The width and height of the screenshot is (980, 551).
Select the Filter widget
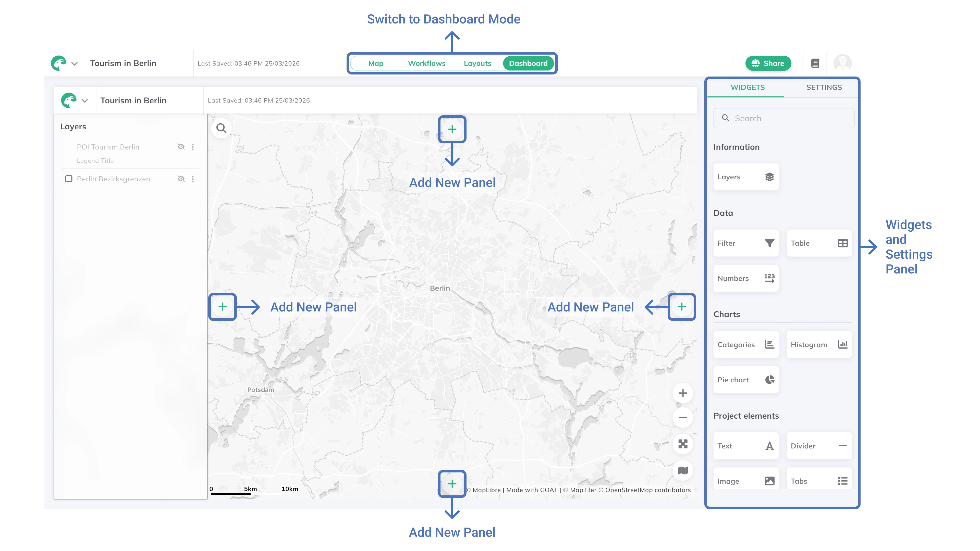[x=745, y=243]
